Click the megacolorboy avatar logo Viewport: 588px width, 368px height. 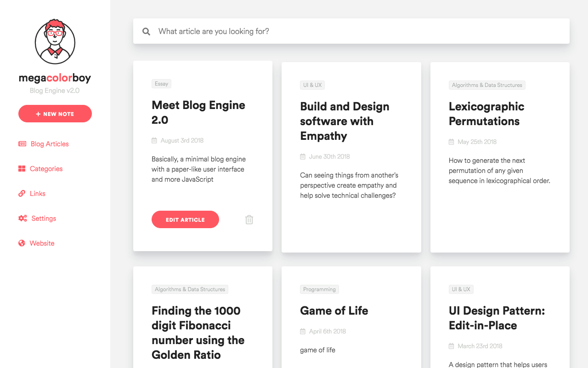coord(55,42)
